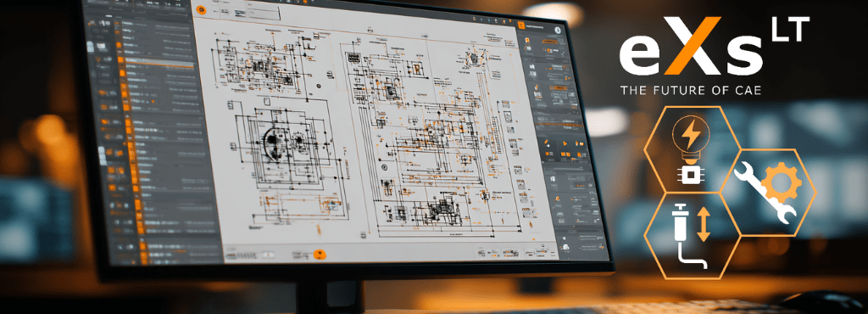Click the THE FUTURE OF CAE tagline
868x314 pixels.
point(690,90)
